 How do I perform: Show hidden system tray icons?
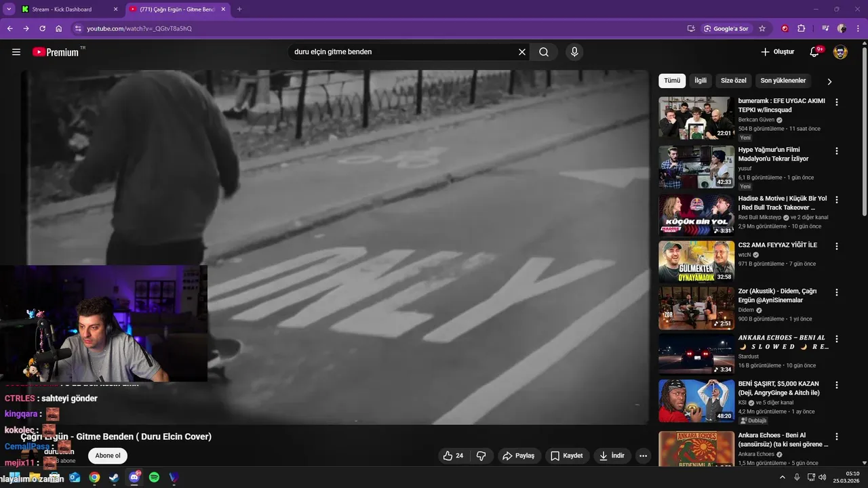(x=783, y=477)
